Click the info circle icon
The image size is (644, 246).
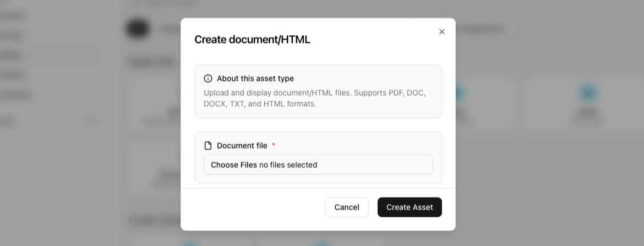click(208, 79)
